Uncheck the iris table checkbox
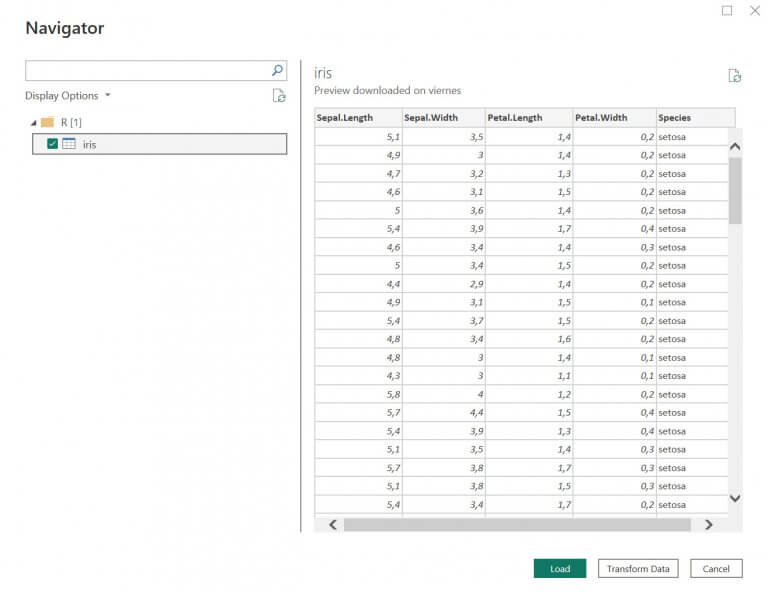 tap(52, 144)
